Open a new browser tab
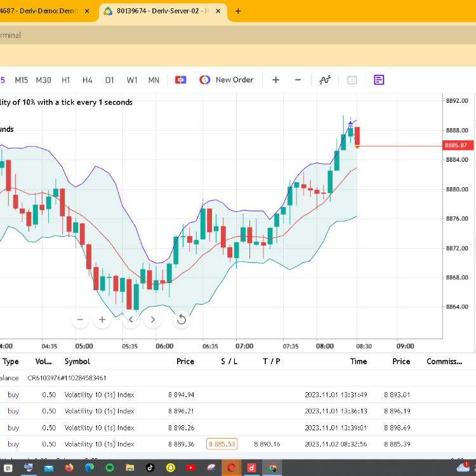 point(238,11)
